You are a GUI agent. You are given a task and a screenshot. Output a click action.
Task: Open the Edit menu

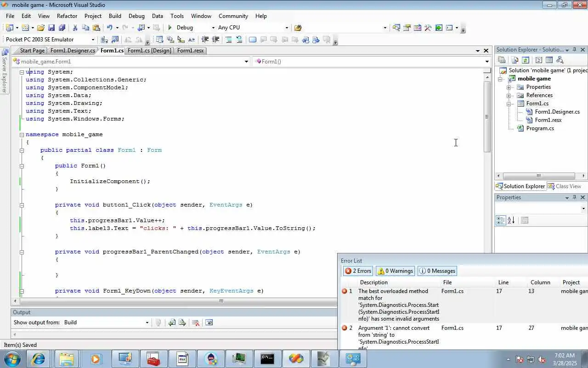pos(26,16)
